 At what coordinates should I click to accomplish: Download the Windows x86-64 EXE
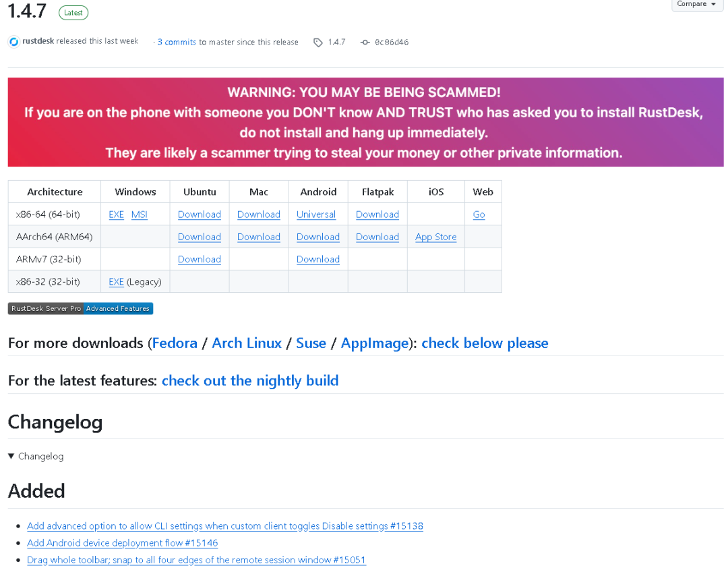116,215
